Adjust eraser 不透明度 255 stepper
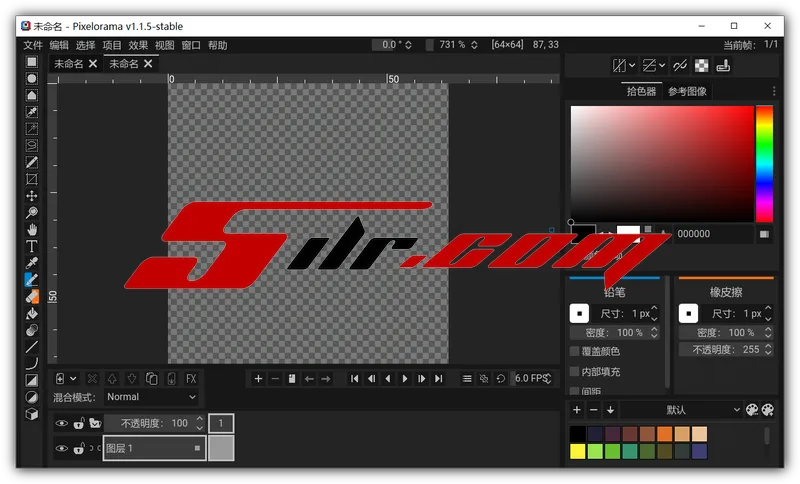 coord(768,349)
